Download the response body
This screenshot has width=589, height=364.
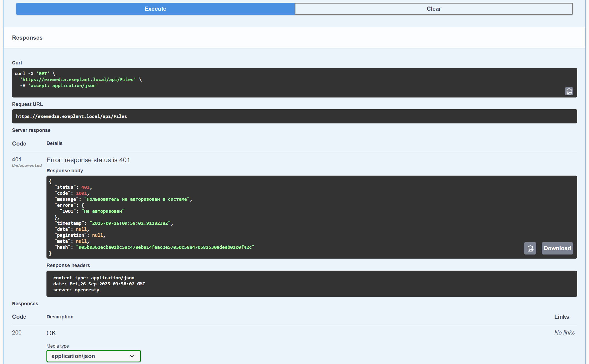click(557, 248)
